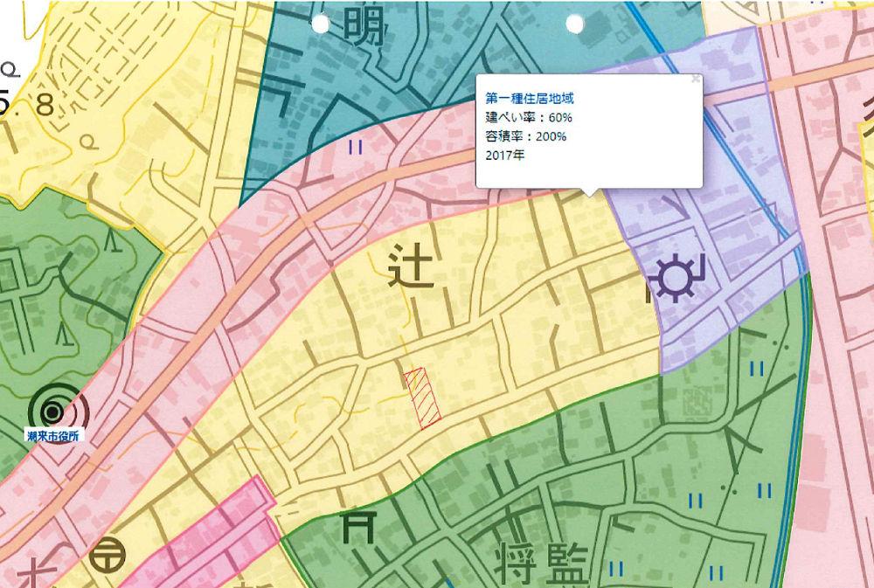Close the zoning info popup

point(695,80)
